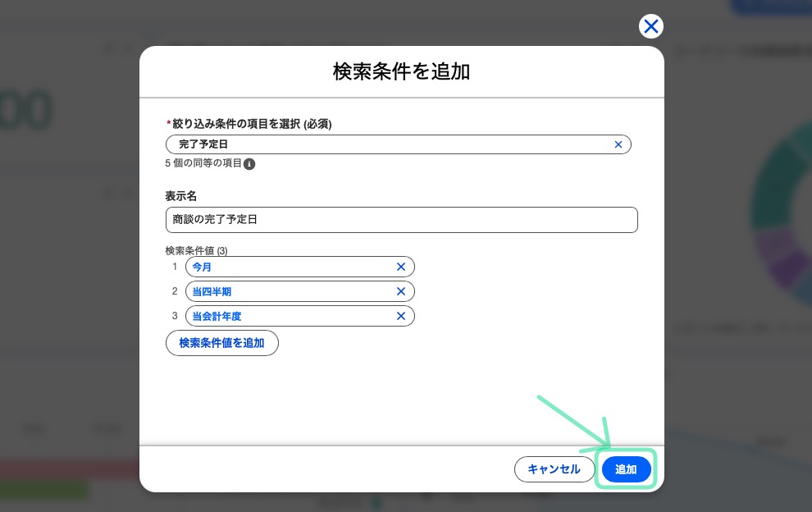Click the キャンセル button
Image resolution: width=812 pixels, height=512 pixels.
(554, 469)
